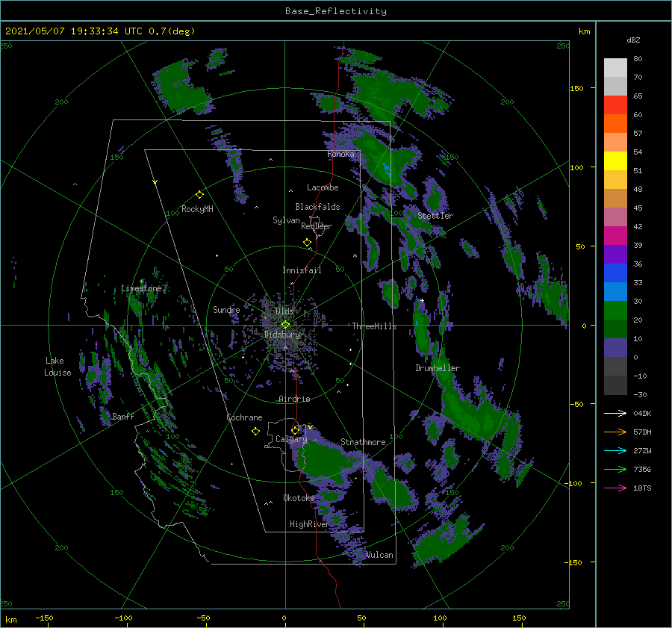The width and height of the screenshot is (672, 628).
Task: Click the Drumheller label
Action: pos(438,368)
